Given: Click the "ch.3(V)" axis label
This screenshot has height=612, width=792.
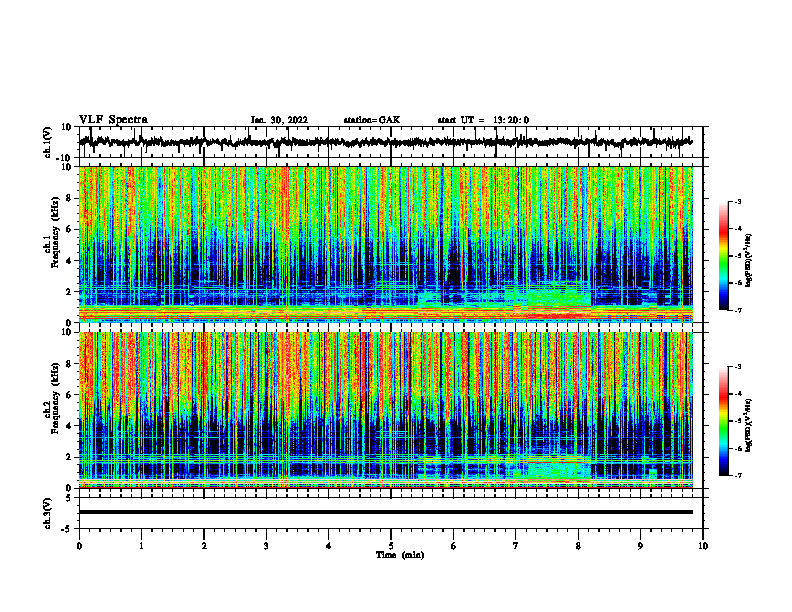Looking at the screenshot, I should 48,513.
